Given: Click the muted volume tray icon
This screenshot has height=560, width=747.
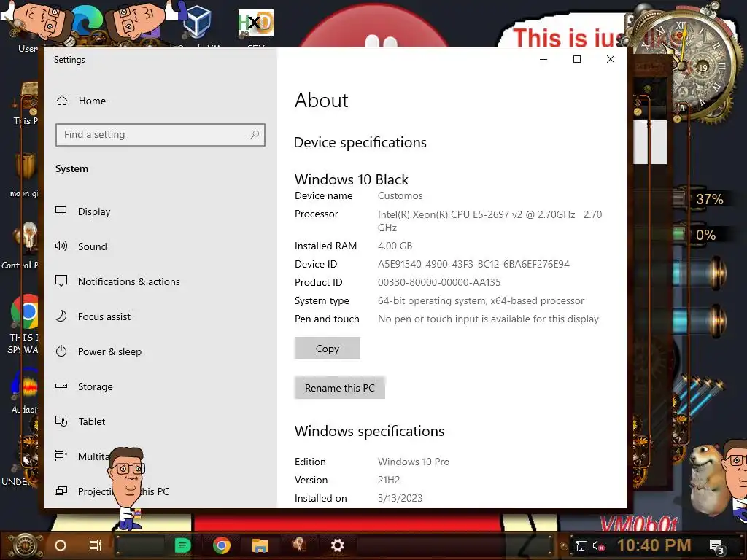Looking at the screenshot, I should click(598, 545).
